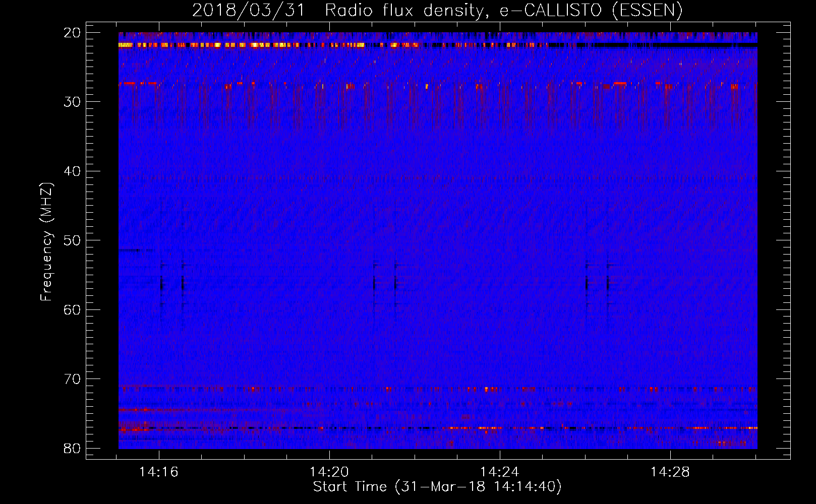Pick the 50 MHz frequency tick label

[x=73, y=240]
